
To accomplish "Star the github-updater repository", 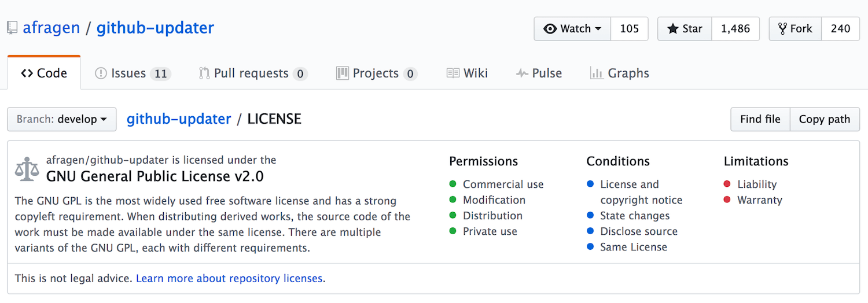I will [685, 29].
